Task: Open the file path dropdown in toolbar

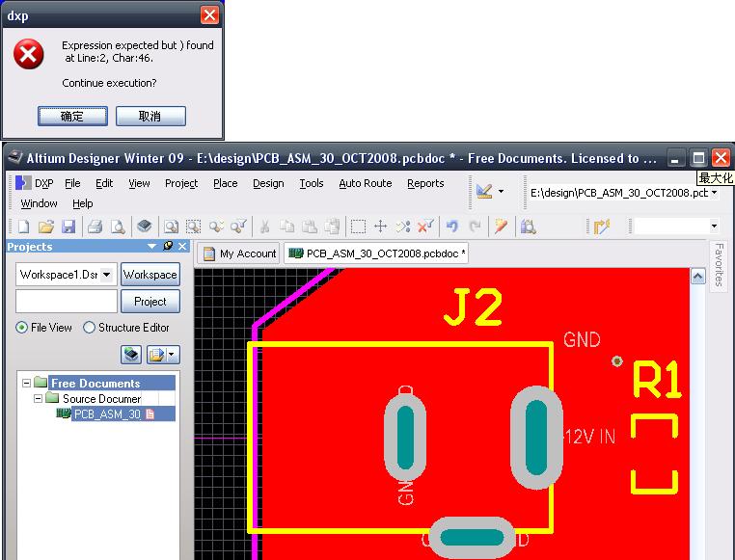Action: pos(714,193)
